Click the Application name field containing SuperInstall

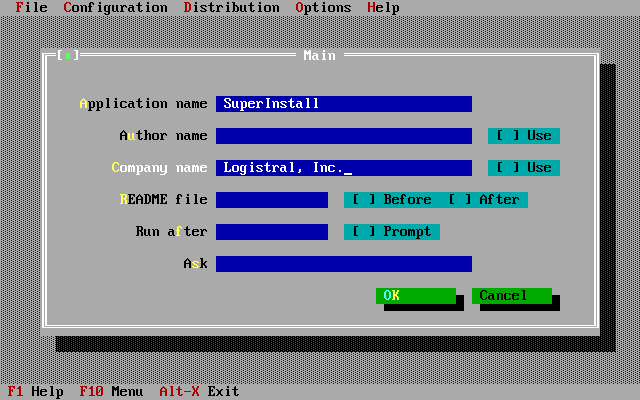point(343,104)
